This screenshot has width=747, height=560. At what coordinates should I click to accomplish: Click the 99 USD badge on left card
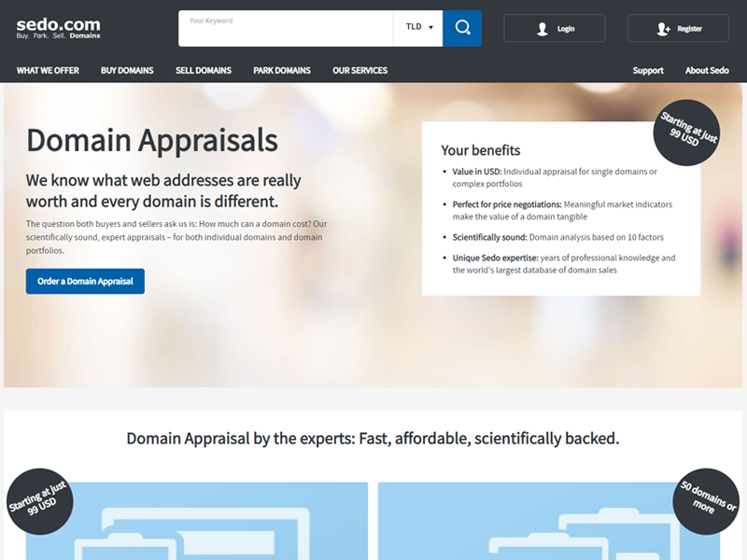click(x=40, y=501)
